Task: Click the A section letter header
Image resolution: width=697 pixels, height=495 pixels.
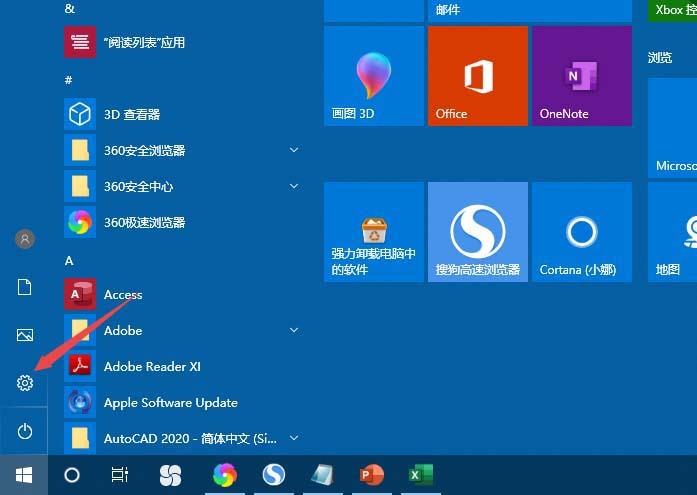Action: click(x=69, y=260)
